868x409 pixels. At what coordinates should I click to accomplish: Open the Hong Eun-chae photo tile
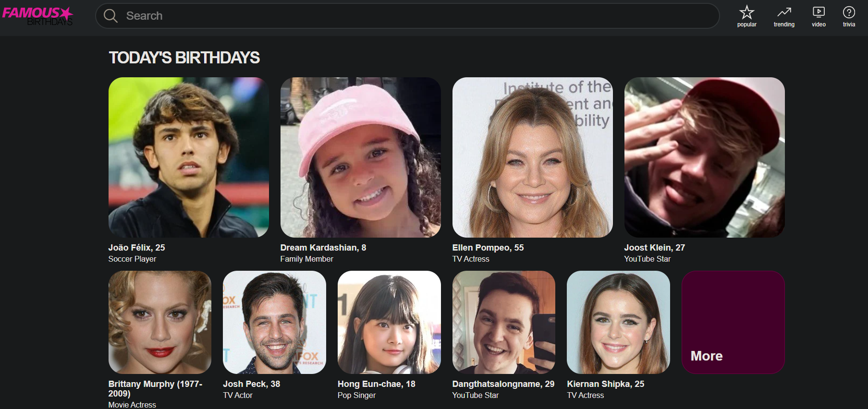pos(389,322)
